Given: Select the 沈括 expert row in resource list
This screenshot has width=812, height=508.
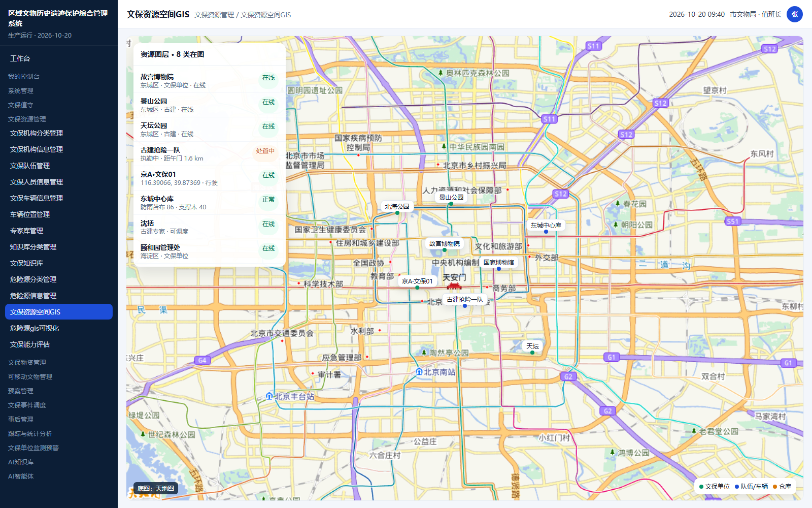Looking at the screenshot, I should [210, 227].
